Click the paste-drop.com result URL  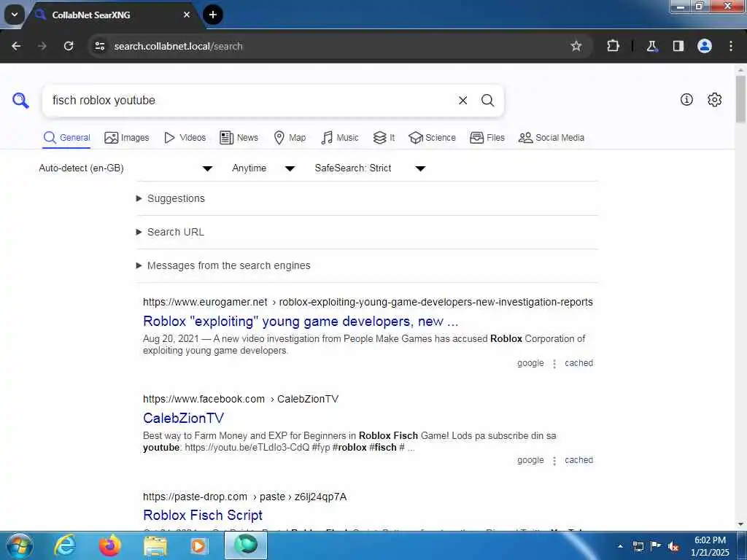pyautogui.click(x=245, y=497)
